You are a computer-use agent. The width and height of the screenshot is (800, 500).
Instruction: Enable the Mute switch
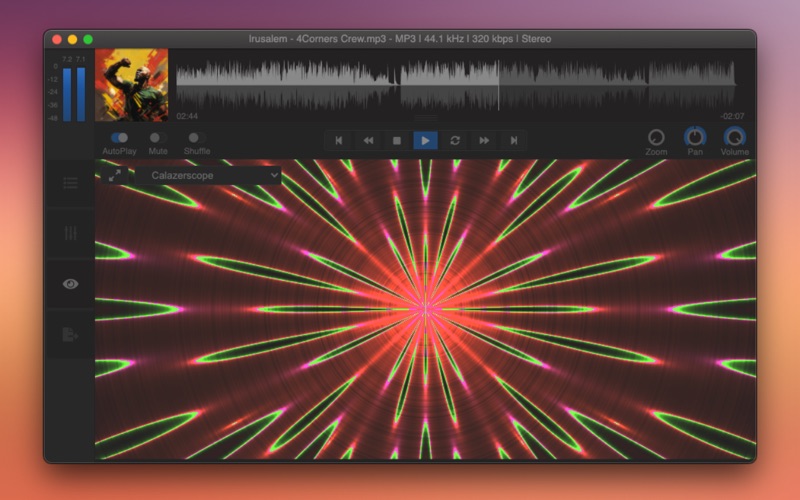point(158,138)
